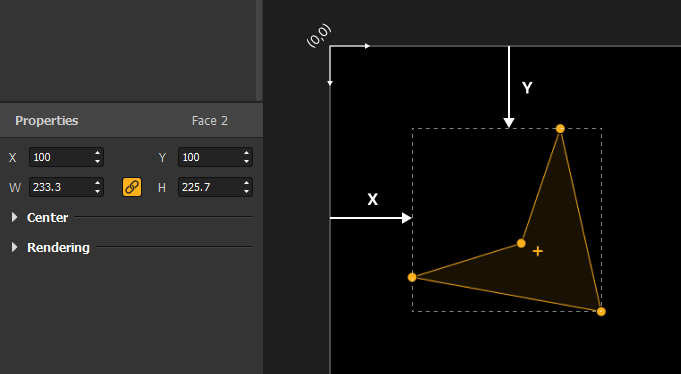
Task: Click the Properties panel title
Action: (46, 121)
